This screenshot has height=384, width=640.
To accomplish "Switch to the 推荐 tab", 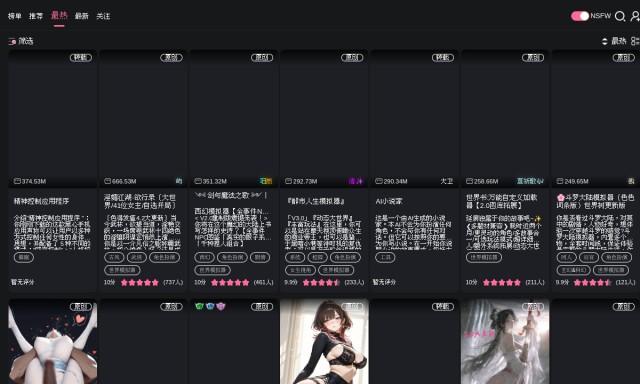I will (x=36, y=16).
